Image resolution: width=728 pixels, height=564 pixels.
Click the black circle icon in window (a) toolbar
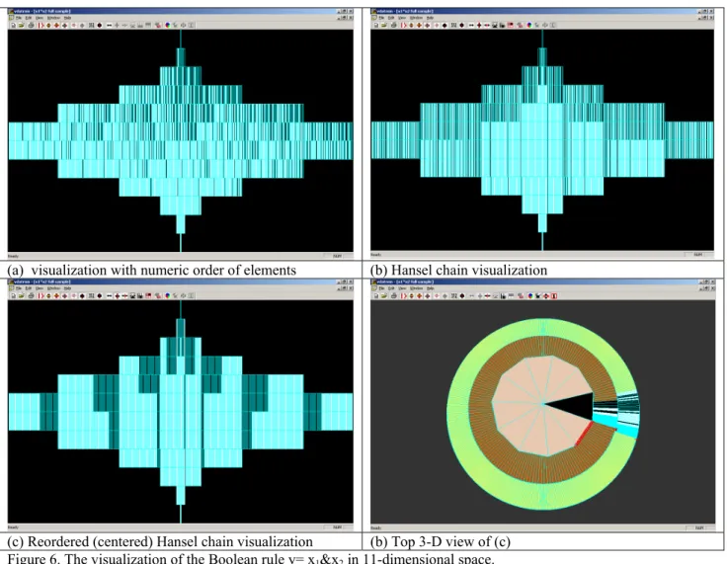point(100,25)
